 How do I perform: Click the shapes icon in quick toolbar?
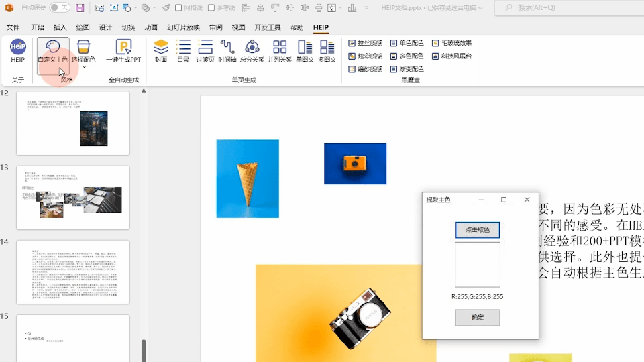127,8
